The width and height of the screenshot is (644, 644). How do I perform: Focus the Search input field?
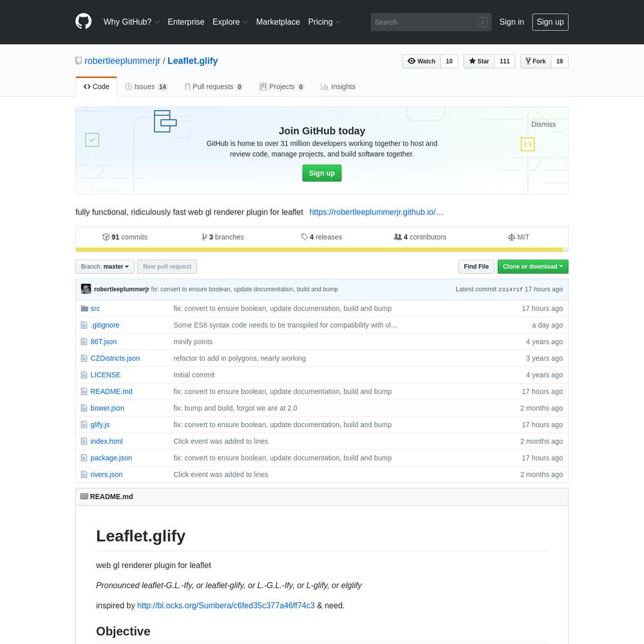click(x=431, y=22)
